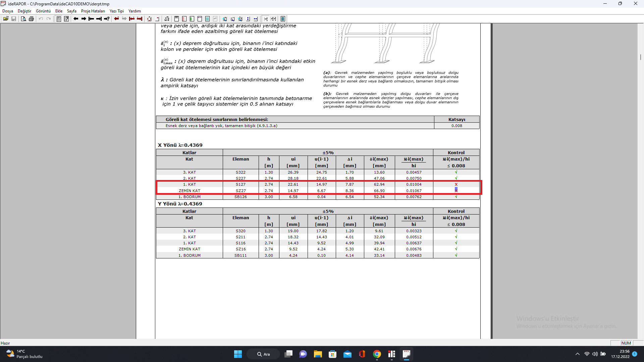Screen dimensions: 644x362
Task: Click the help page question mark icon
Action: (66, 19)
